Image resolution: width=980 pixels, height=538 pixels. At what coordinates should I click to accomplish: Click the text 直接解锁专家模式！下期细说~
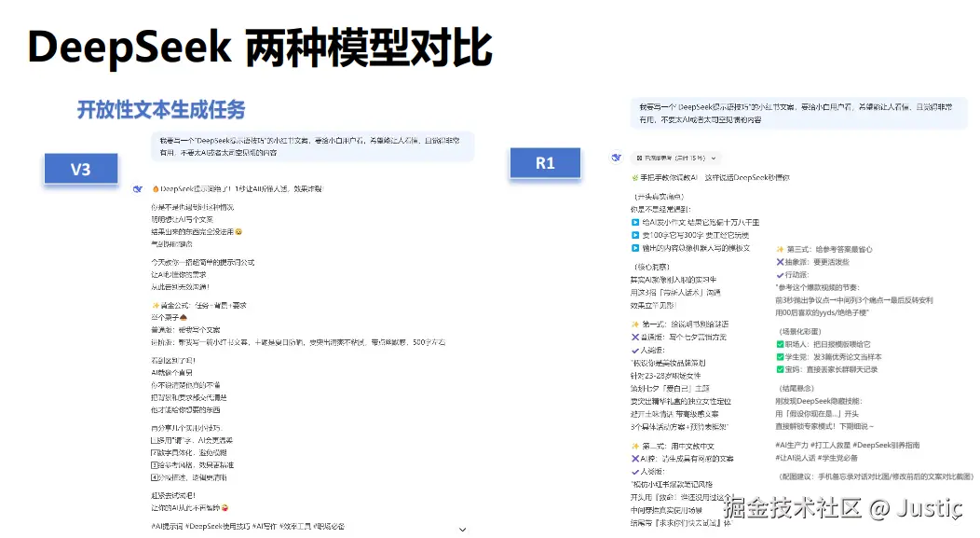[x=824, y=427]
